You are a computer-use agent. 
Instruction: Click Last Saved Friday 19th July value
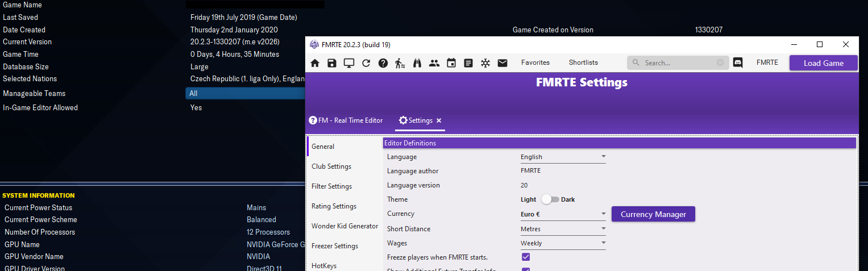click(x=244, y=18)
